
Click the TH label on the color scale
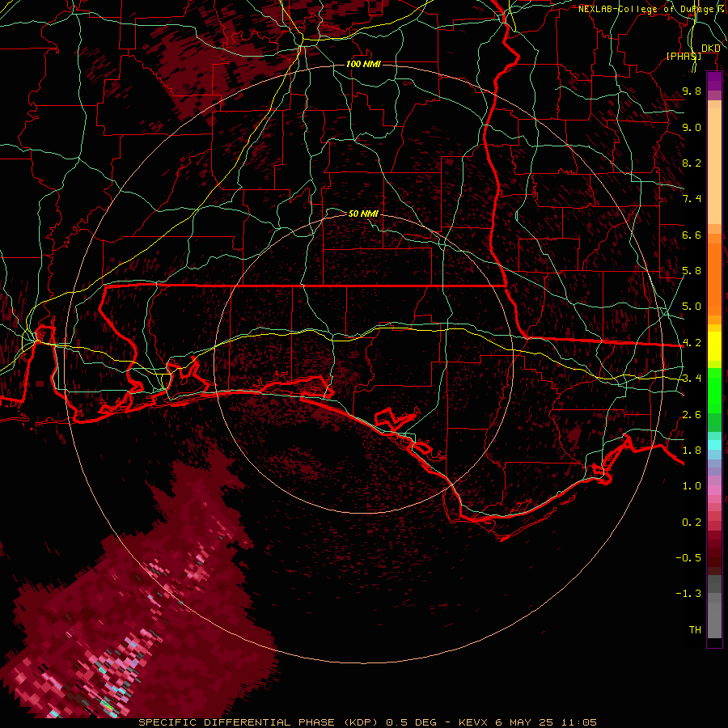pyautogui.click(x=695, y=630)
